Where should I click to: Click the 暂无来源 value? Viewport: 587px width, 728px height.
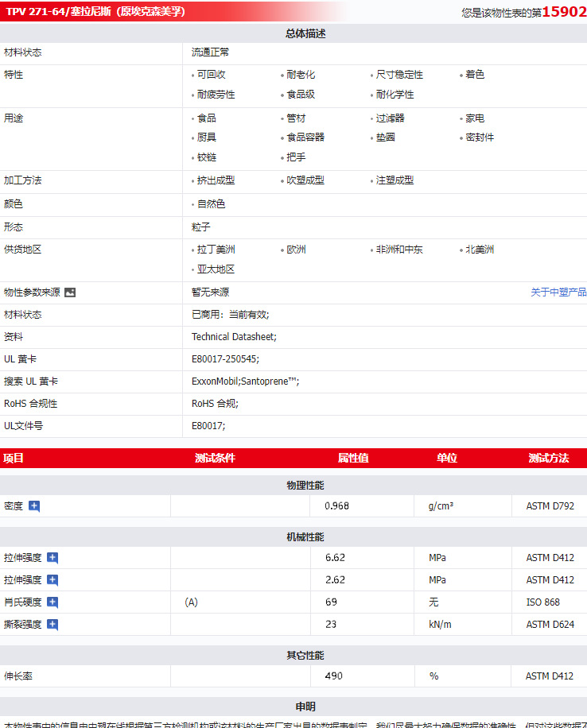(x=210, y=292)
